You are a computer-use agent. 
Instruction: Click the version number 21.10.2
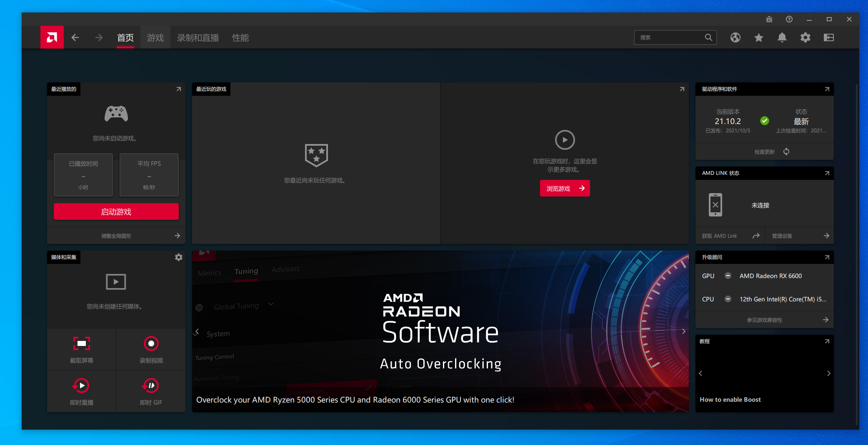coord(728,121)
